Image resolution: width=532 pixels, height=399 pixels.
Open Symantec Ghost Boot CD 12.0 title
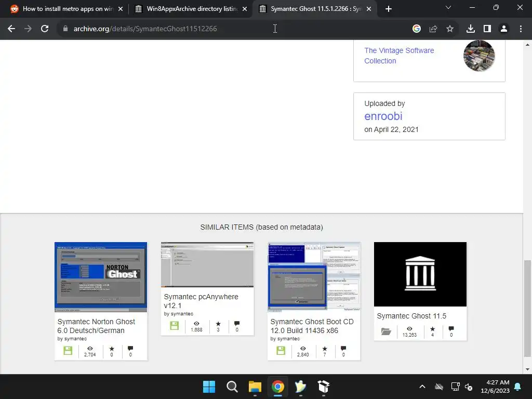pyautogui.click(x=312, y=326)
